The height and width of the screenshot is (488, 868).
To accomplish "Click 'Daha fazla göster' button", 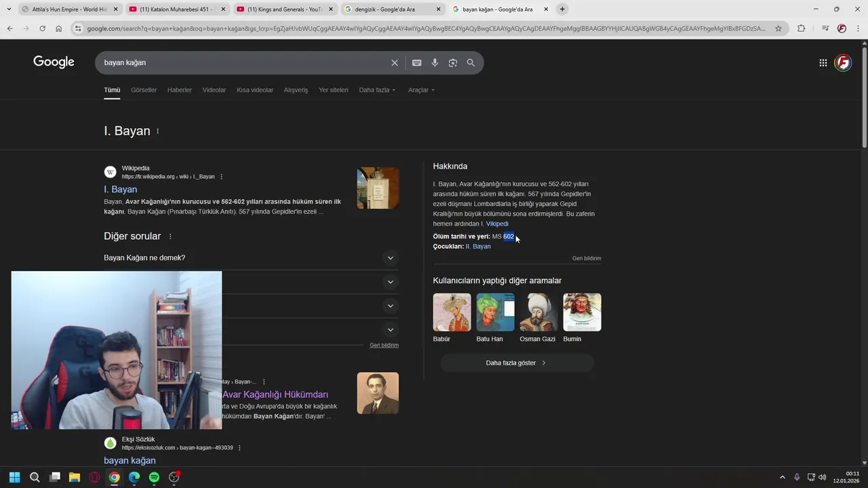I will [517, 363].
